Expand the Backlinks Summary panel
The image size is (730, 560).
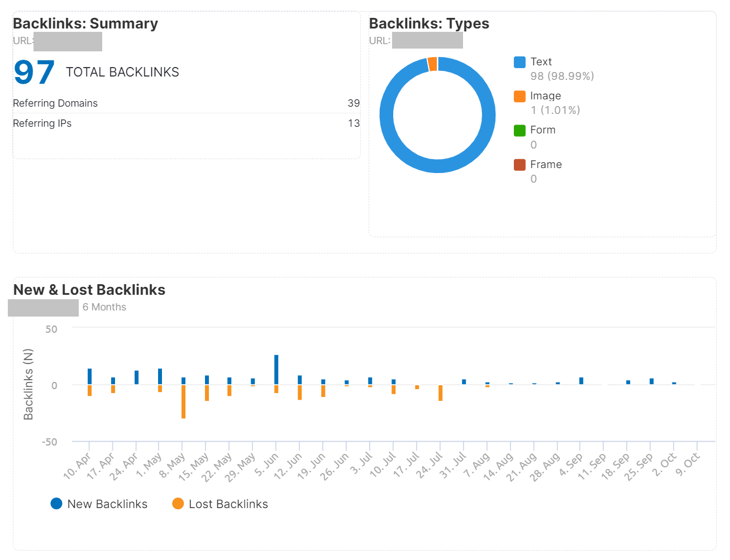85,23
